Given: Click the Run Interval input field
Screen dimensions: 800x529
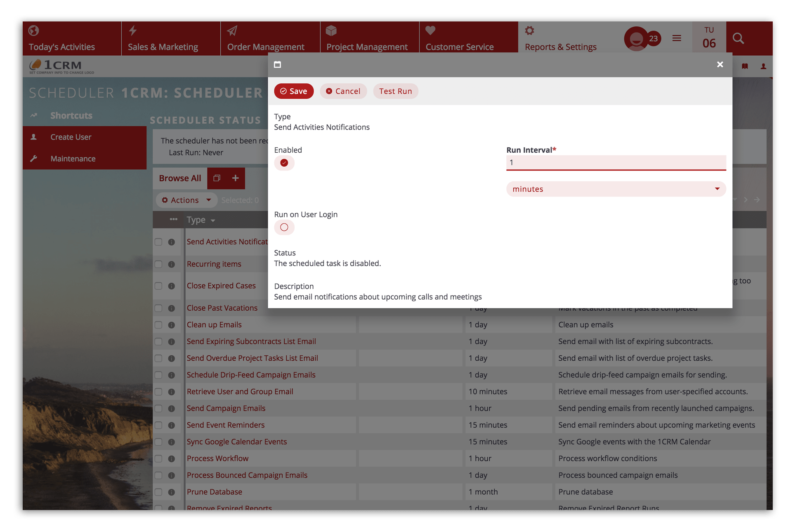Looking at the screenshot, I should coord(615,163).
